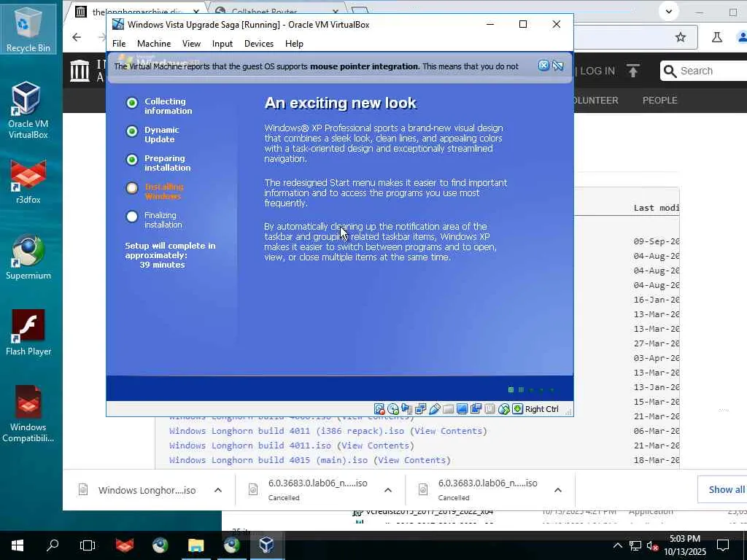This screenshot has height=560, width=747.
Task: Click the browser labs flask icon
Action: coord(717,37)
